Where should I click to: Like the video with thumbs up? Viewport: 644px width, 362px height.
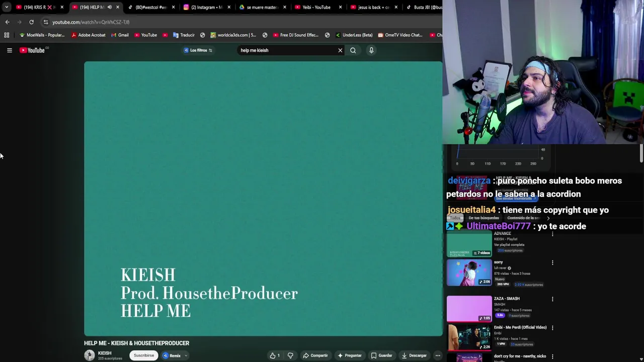pos(274,355)
